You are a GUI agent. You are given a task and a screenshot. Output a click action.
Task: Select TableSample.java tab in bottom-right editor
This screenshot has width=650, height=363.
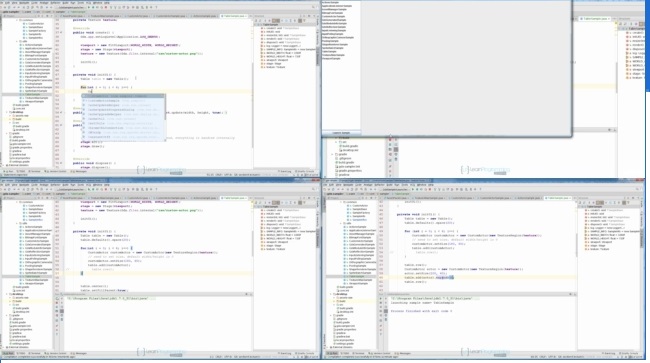559,198
